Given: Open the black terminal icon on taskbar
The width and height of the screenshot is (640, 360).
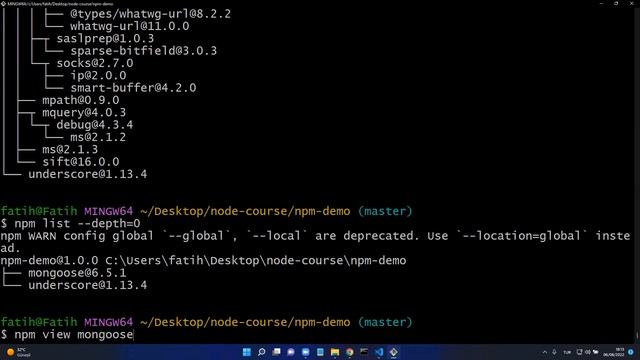Looking at the screenshot, I should point(364,352).
